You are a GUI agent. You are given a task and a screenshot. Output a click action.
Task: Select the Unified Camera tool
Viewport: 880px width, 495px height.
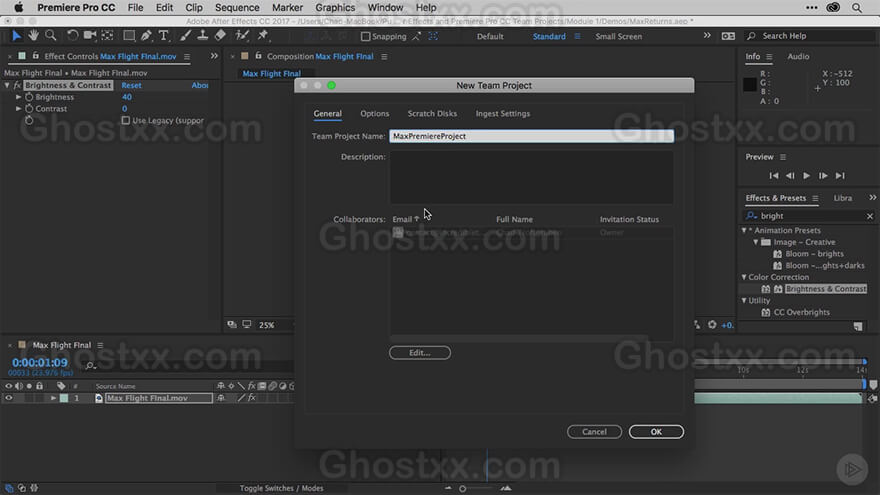90,35
